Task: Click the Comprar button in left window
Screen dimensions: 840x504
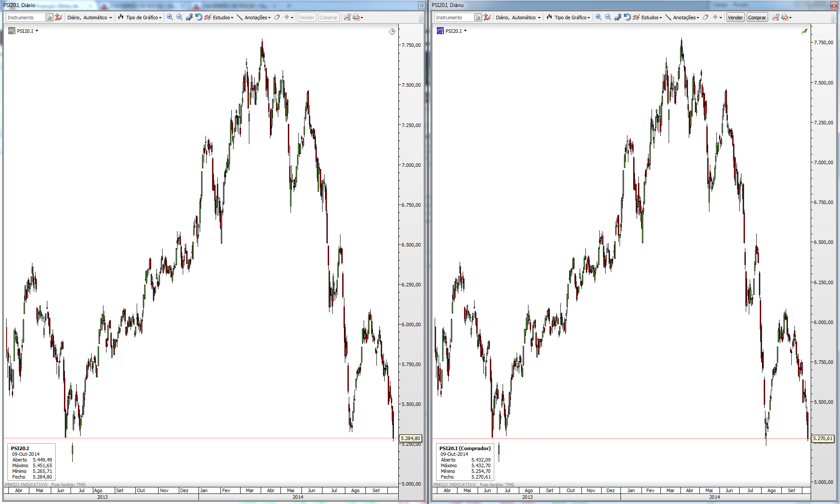Action: 328,18
